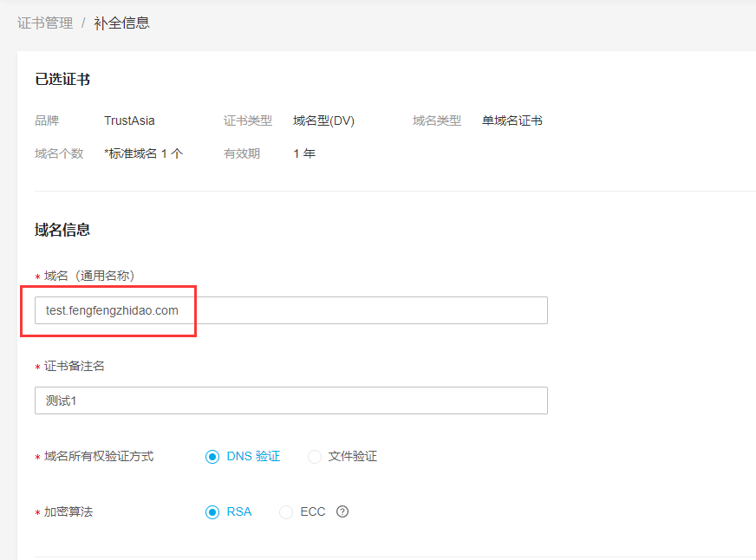The image size is (756, 560).
Task: Click the 标准域名 1 个 count text
Action: tap(144, 153)
